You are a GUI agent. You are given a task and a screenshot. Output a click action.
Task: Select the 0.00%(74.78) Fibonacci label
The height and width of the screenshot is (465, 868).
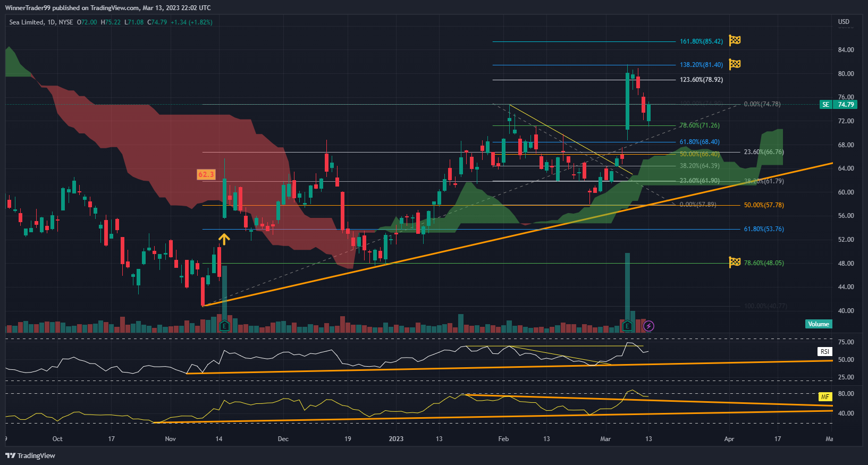point(762,104)
